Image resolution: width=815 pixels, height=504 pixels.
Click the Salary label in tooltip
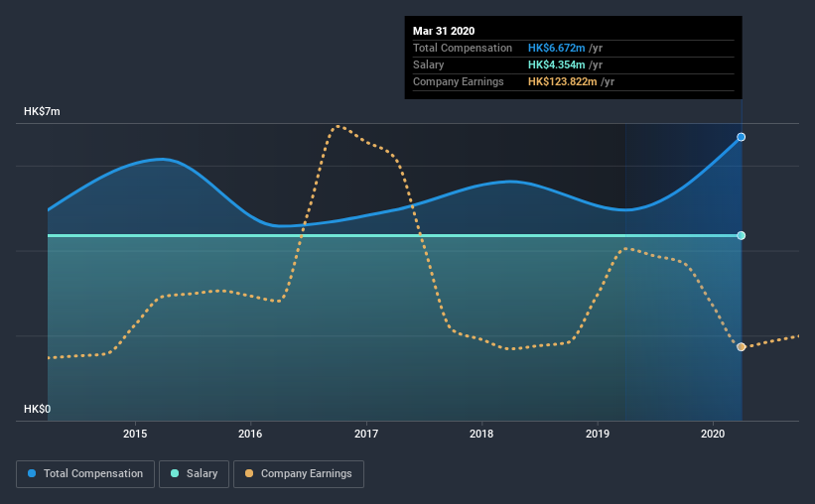point(428,64)
